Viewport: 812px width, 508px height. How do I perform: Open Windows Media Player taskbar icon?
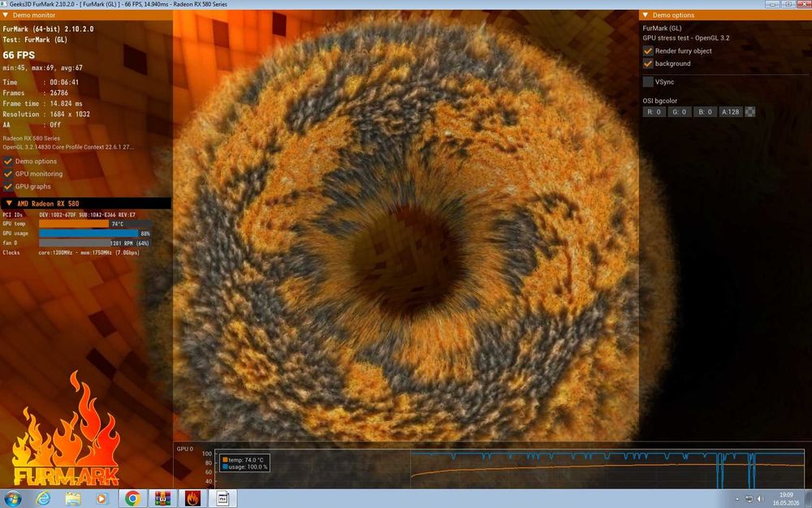[101, 499]
